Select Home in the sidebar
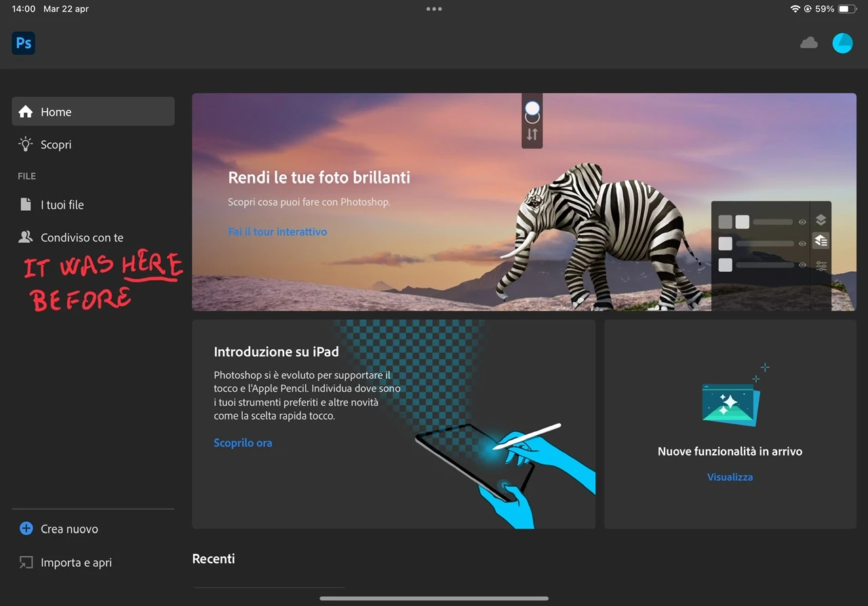 [93, 112]
